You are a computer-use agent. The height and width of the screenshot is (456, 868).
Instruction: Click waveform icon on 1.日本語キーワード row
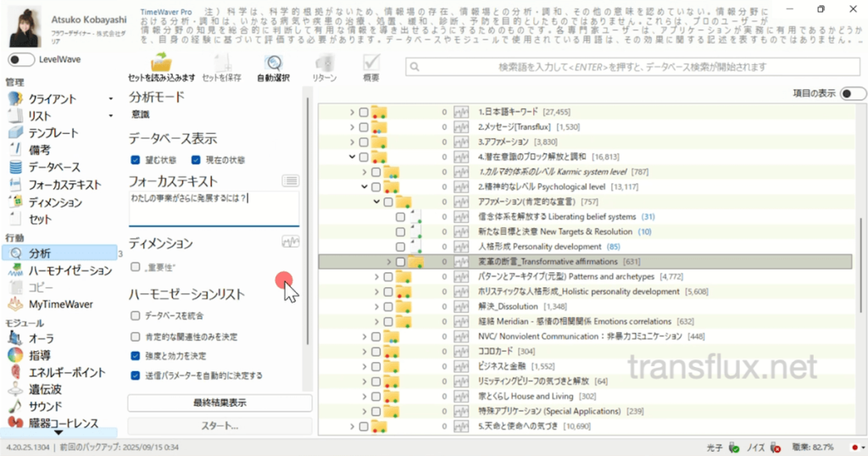460,113
